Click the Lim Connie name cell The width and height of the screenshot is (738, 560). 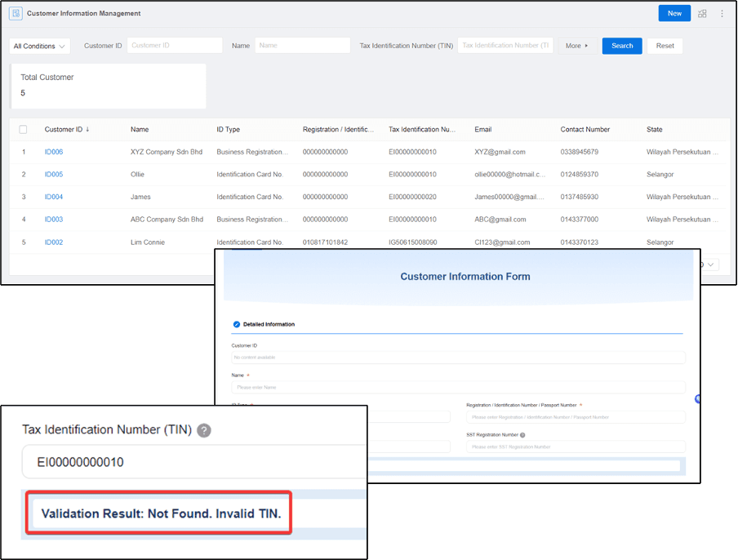(148, 242)
